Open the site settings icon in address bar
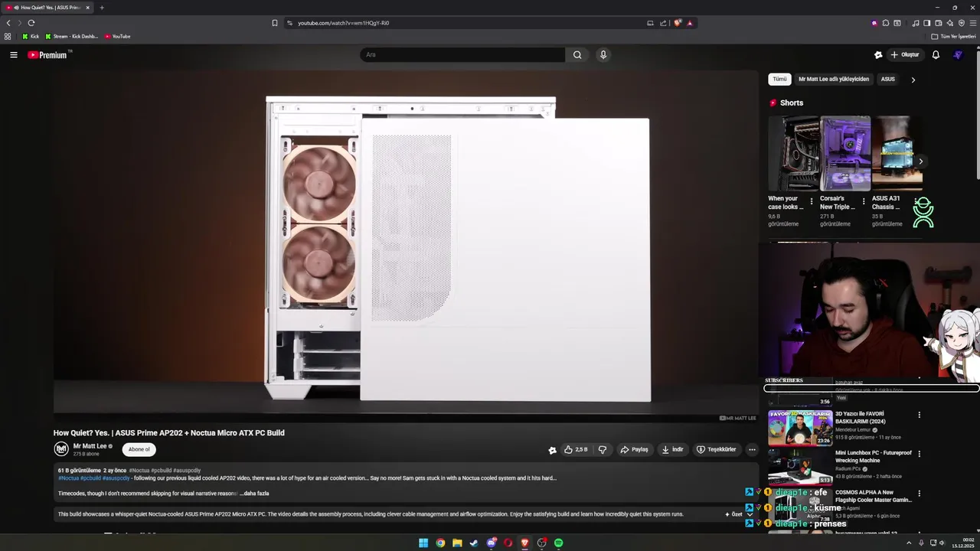This screenshot has height=551, width=980. [x=289, y=23]
